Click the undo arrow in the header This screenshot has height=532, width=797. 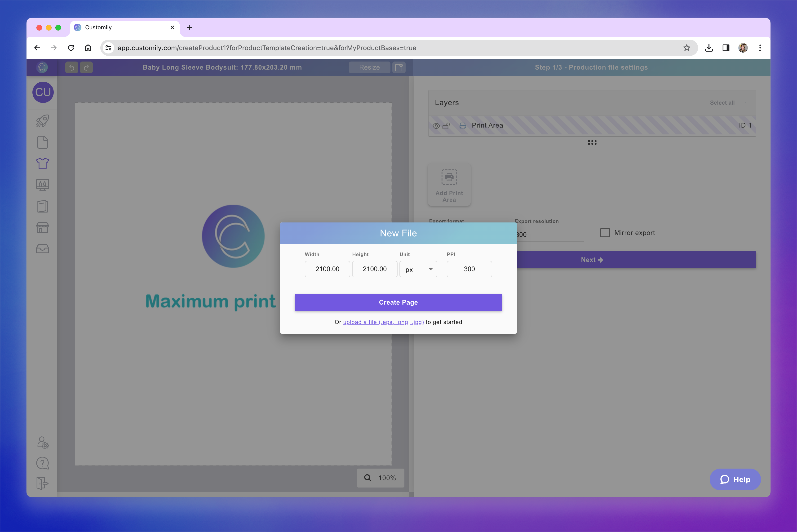tap(72, 67)
